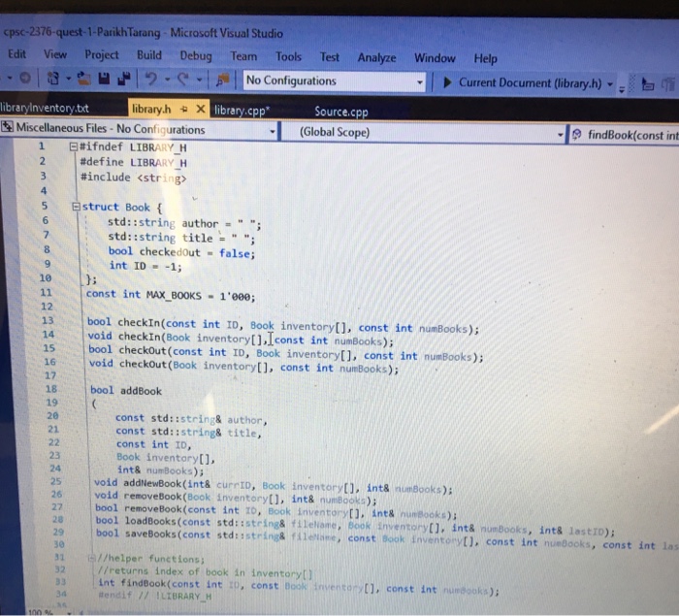This screenshot has width=679, height=616.
Task: Click '#endif // !LIBRARY_H' on line 34
Action: coord(155,596)
